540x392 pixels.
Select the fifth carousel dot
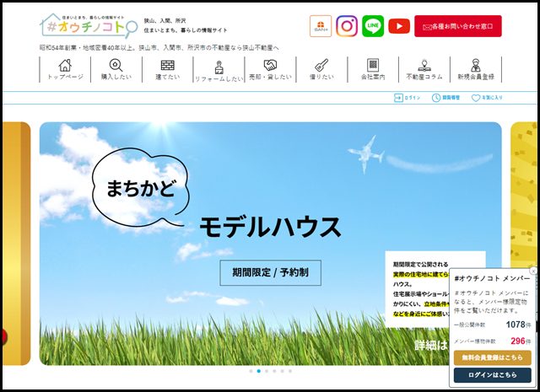[282, 371]
